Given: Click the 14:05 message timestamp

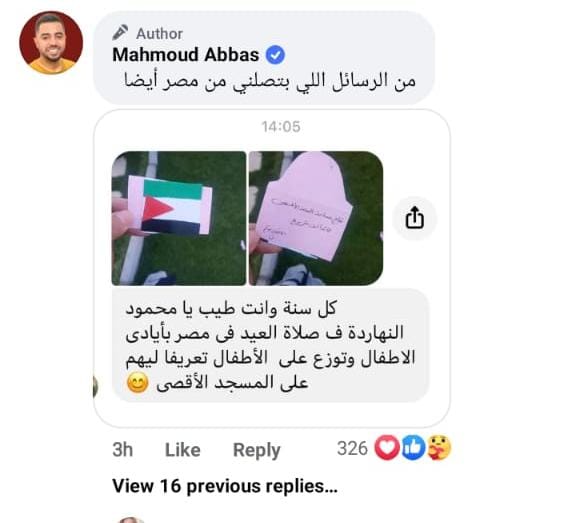Looking at the screenshot, I should (281, 127).
